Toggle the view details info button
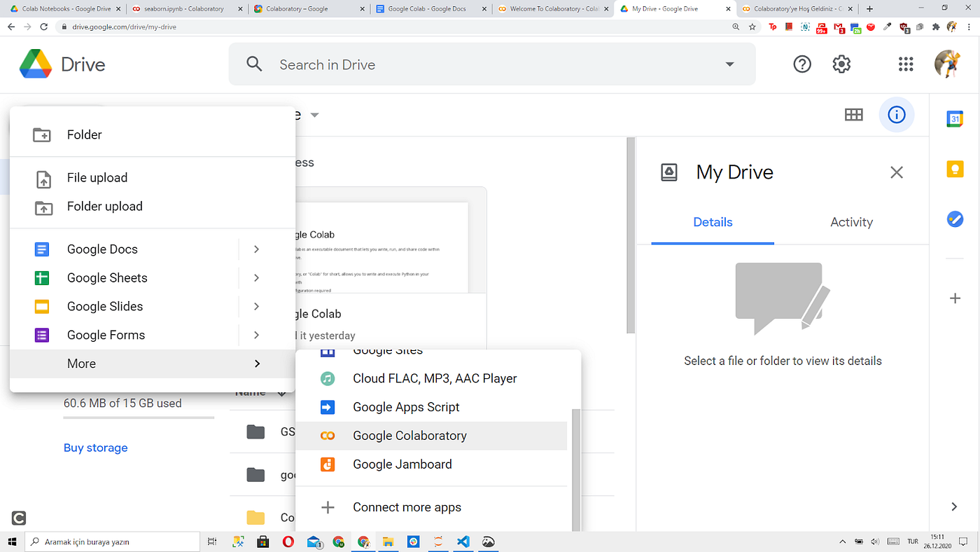This screenshot has width=980, height=552. click(897, 115)
